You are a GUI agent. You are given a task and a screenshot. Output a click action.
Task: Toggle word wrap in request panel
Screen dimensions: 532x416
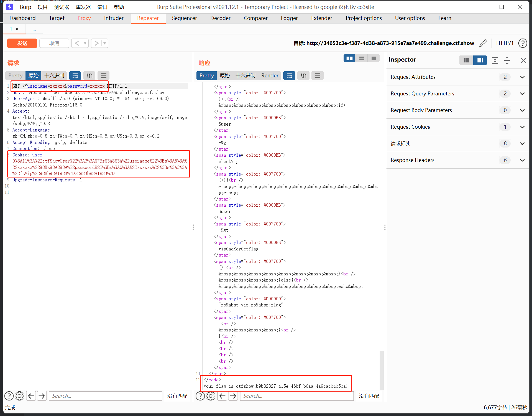(x=75, y=75)
